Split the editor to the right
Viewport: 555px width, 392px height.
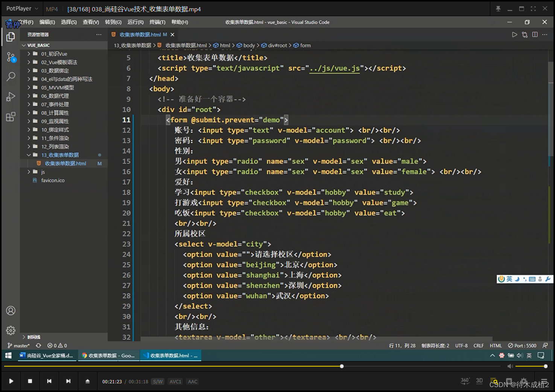[x=535, y=35]
